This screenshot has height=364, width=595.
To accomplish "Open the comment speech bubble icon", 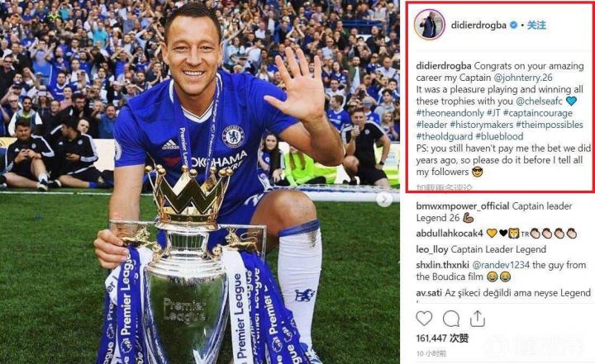I will click(451, 319).
